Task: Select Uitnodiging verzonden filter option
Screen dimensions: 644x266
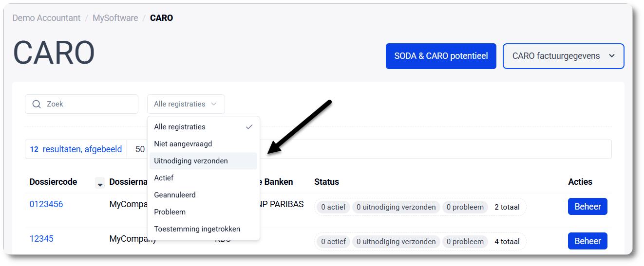Action: click(x=191, y=161)
